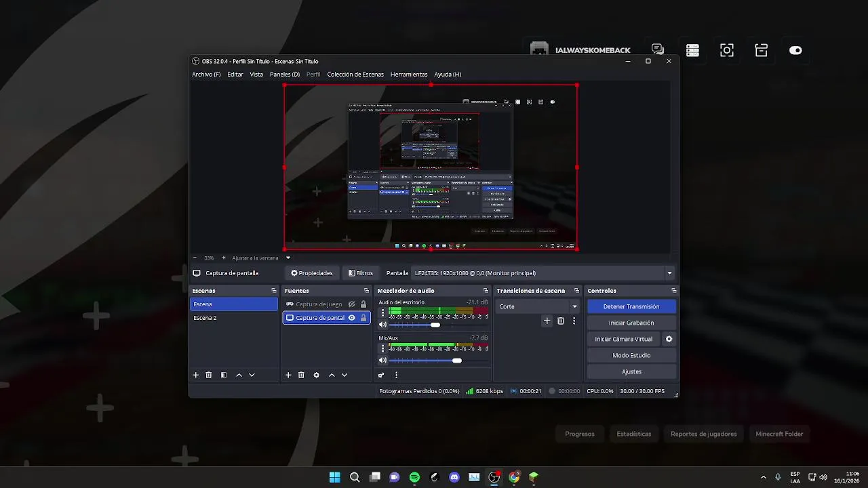
Task: Select the Escena 2 scene
Action: tap(234, 318)
